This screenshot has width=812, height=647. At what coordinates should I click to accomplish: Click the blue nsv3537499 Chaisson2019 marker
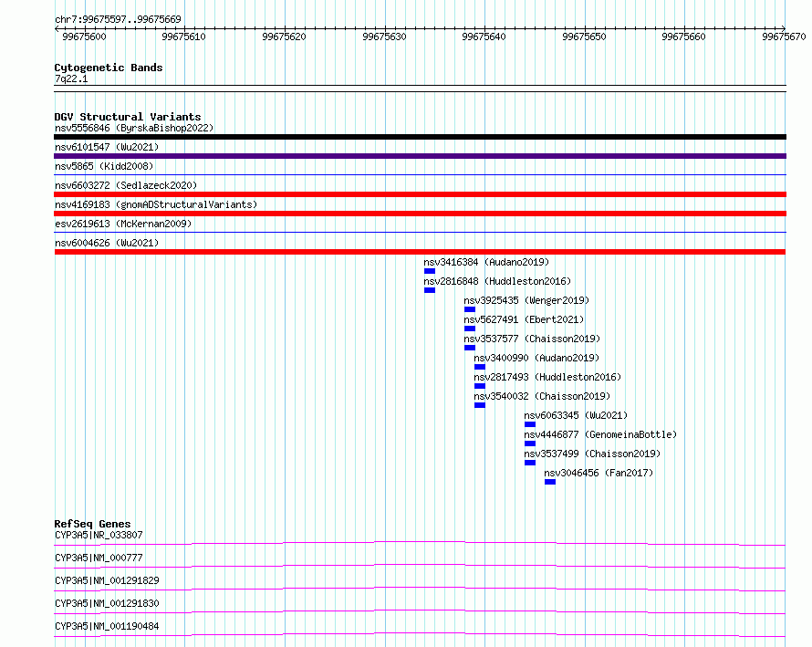[530, 463]
